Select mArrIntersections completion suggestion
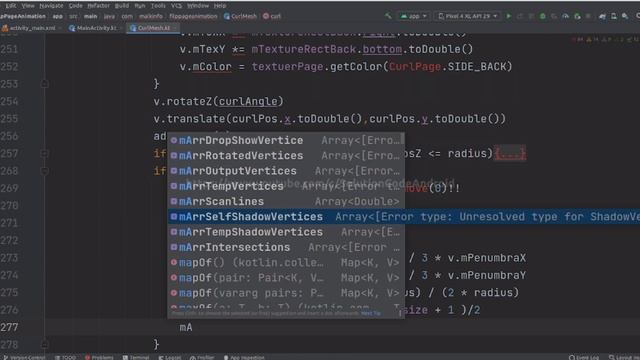This screenshot has width=640, height=360. pos(286,247)
